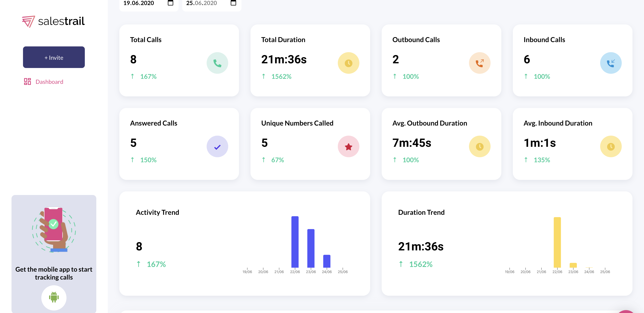Click the Dashboard grid icon in sidebar
Screen dimensions: 644x313
(x=27, y=81)
